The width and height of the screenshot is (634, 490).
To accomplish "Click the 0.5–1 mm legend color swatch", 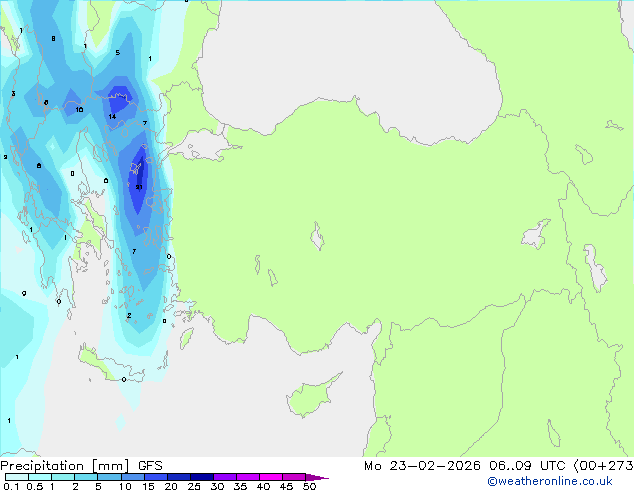I will (40, 477).
